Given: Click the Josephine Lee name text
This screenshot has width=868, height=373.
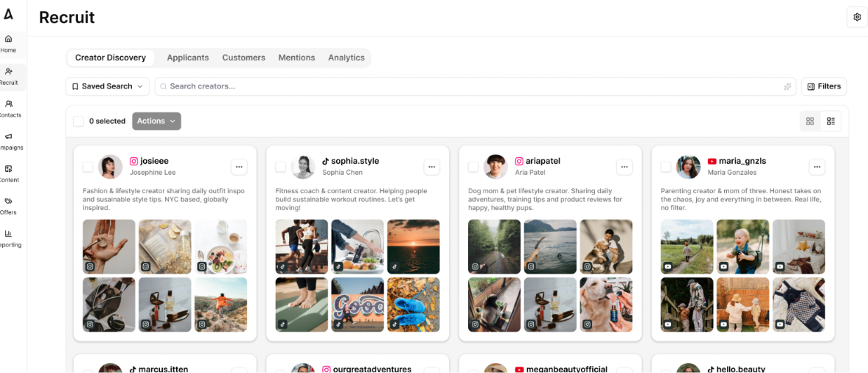Looking at the screenshot, I should pos(152,173).
